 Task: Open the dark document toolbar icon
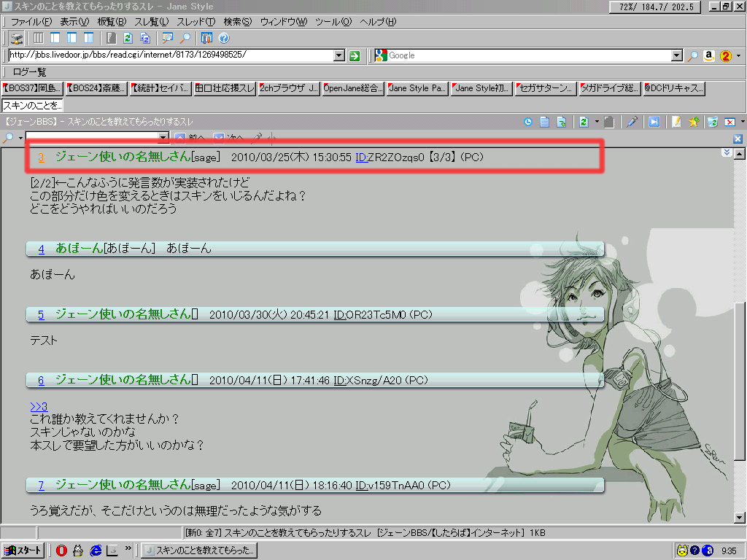click(111, 38)
